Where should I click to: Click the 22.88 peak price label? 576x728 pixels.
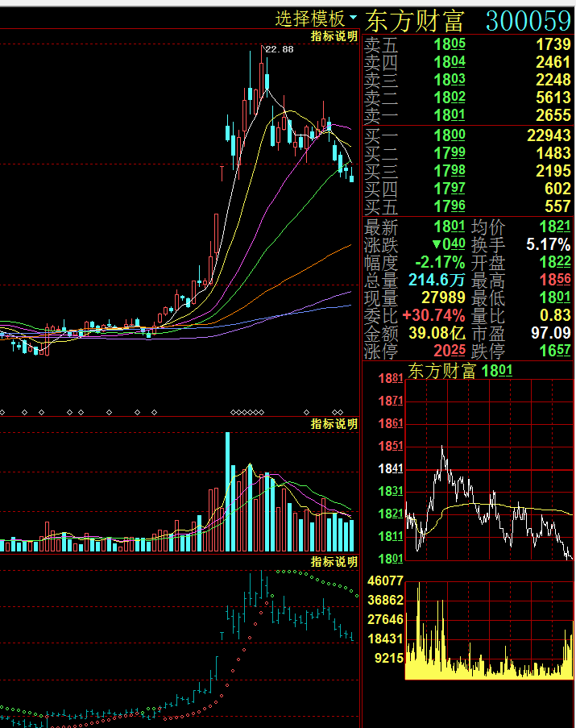tap(279, 49)
